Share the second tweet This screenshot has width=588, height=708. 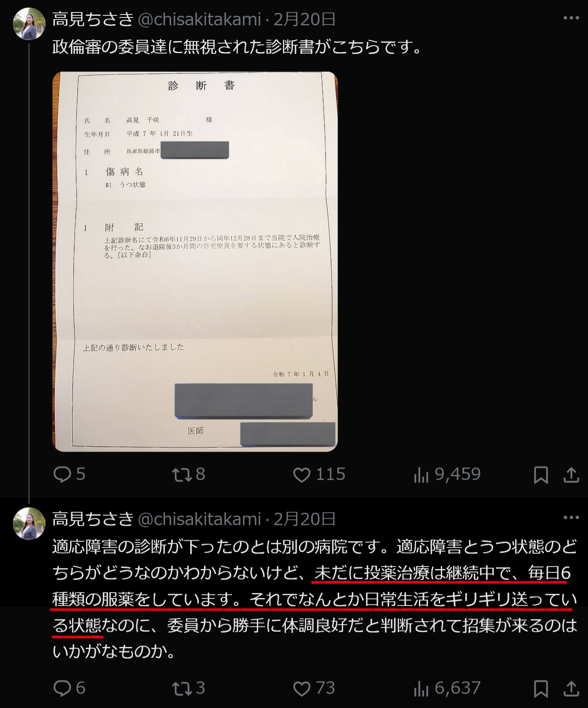pyautogui.click(x=571, y=689)
